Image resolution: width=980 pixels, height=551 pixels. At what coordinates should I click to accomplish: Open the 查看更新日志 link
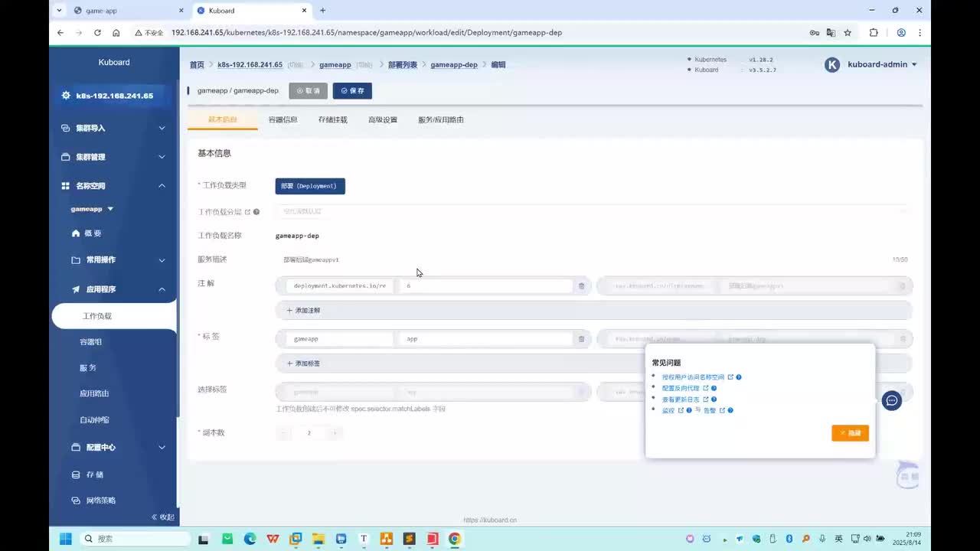tap(681, 399)
